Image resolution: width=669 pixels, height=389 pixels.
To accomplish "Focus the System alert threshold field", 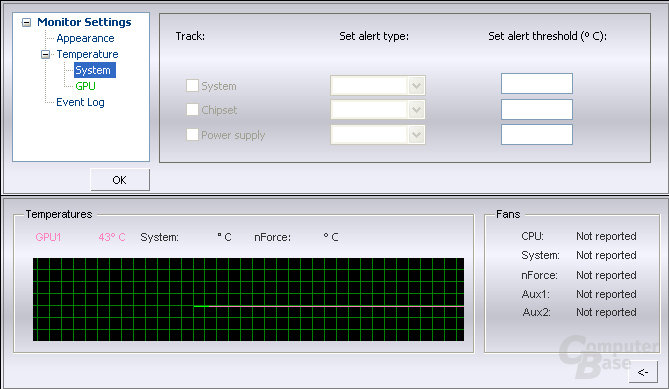I will tap(537, 83).
